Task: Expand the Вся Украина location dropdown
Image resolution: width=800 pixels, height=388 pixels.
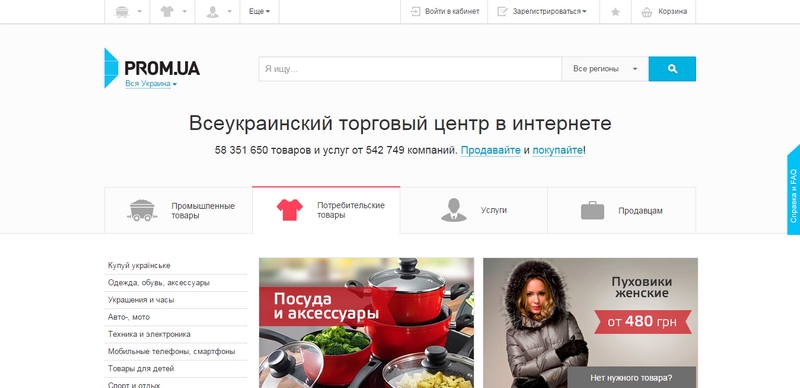Action: (x=151, y=84)
